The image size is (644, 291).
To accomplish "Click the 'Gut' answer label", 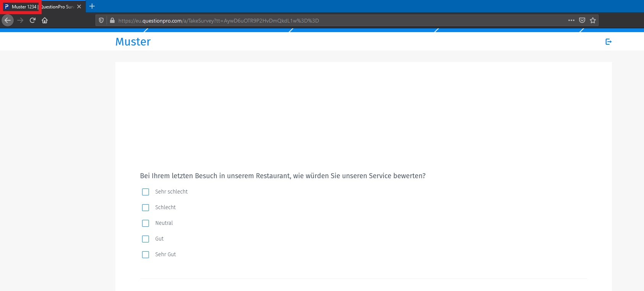I will click(159, 239).
